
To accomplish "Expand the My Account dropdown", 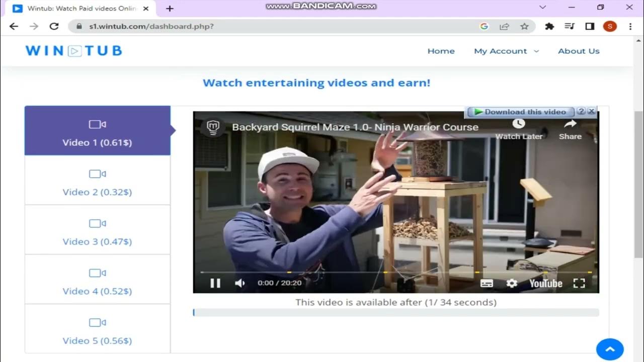I will tap(506, 51).
